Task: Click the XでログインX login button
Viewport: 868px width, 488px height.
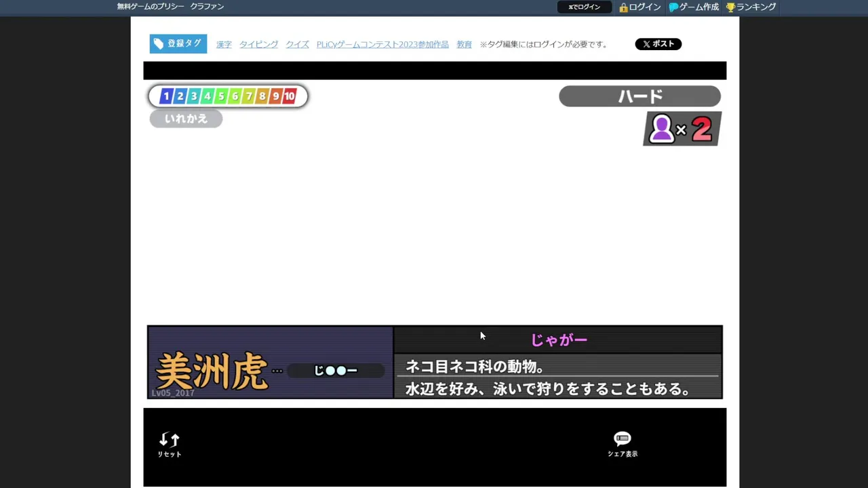Action: [585, 7]
